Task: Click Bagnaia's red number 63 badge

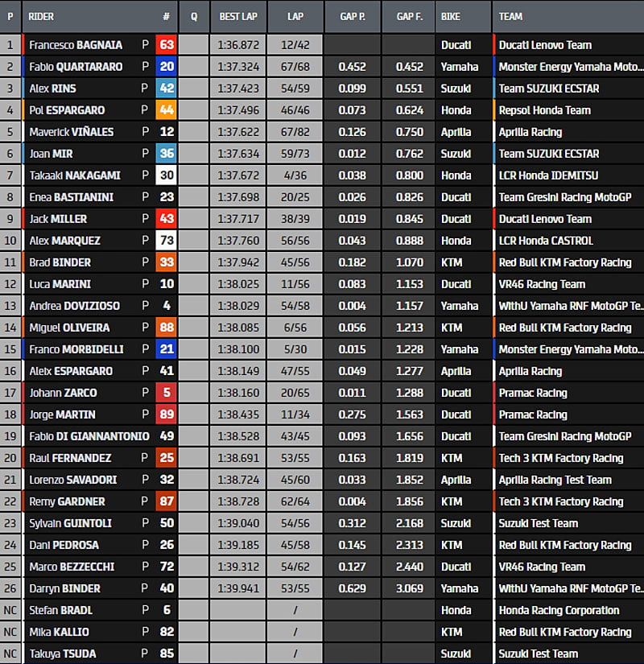Action: pyautogui.click(x=166, y=45)
